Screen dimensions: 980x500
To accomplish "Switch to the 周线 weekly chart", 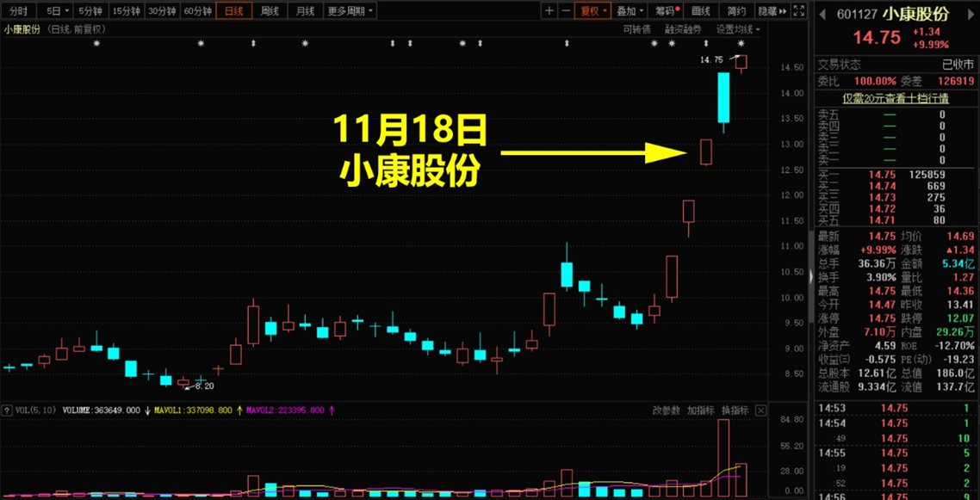I will click(x=270, y=10).
